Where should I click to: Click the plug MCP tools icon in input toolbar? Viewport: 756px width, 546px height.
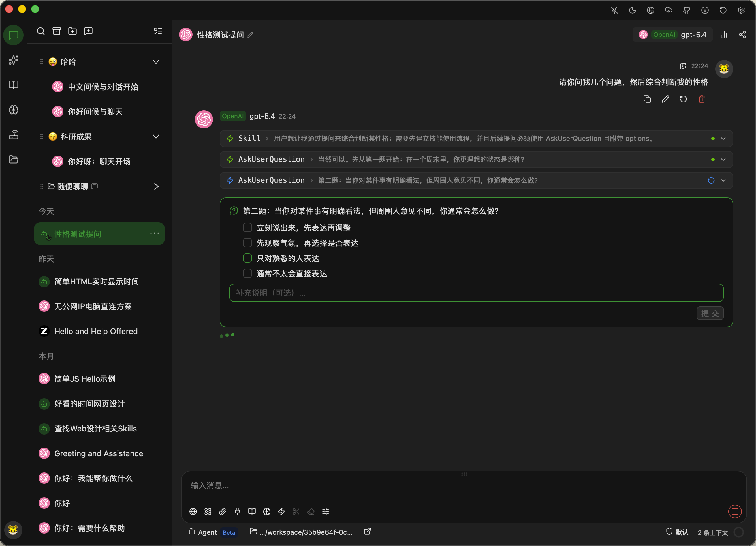(x=237, y=511)
